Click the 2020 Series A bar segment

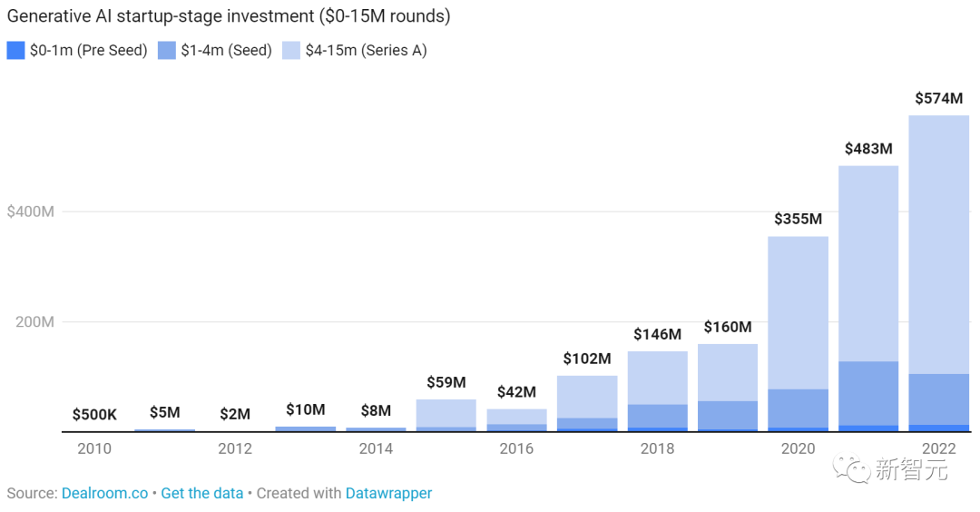pyautogui.click(x=799, y=312)
